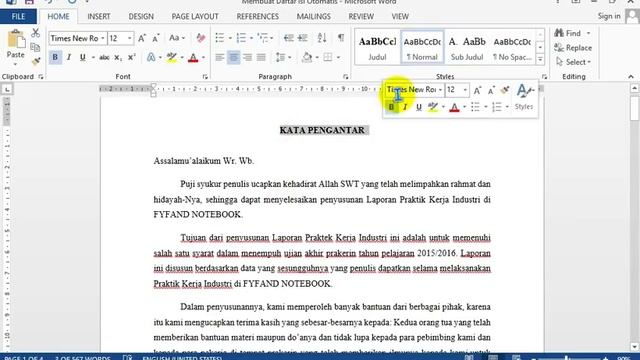
Task: Expand ribbon font color dropdown arrow
Action: (x=203, y=58)
